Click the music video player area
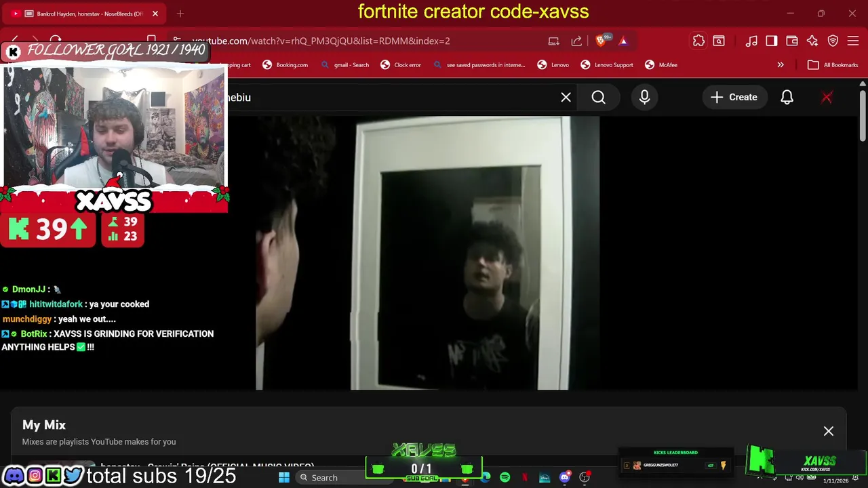 click(427, 252)
